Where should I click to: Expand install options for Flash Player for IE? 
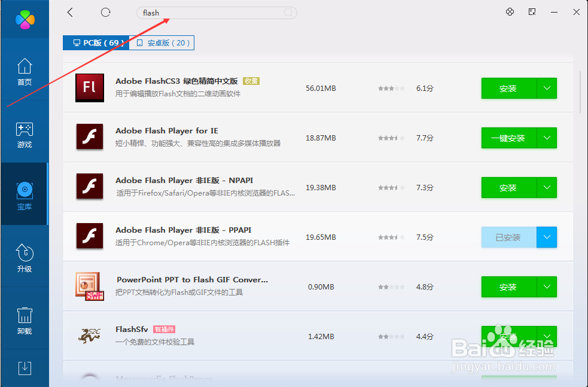tap(547, 138)
